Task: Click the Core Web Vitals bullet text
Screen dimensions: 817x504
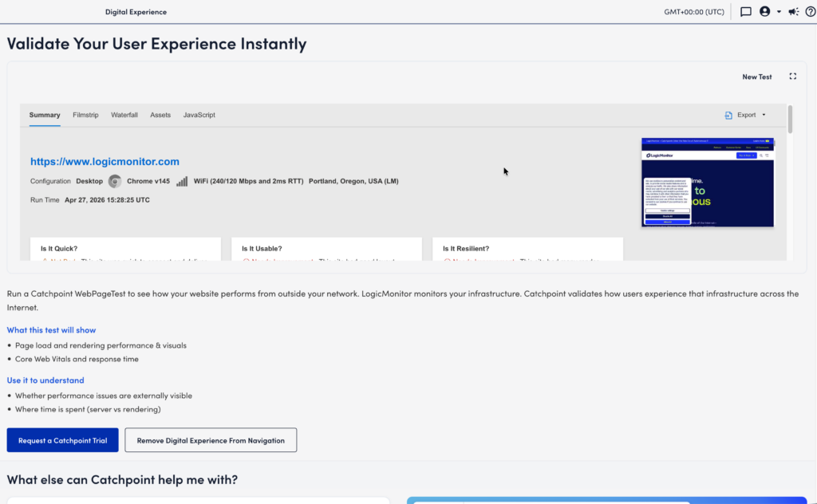Action: (77, 359)
